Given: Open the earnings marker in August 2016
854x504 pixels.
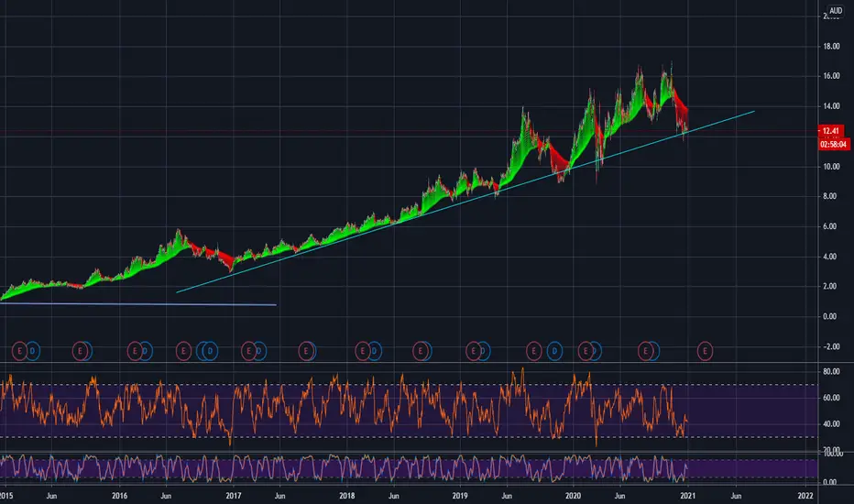Looking at the screenshot, I should pyautogui.click(x=183, y=352).
